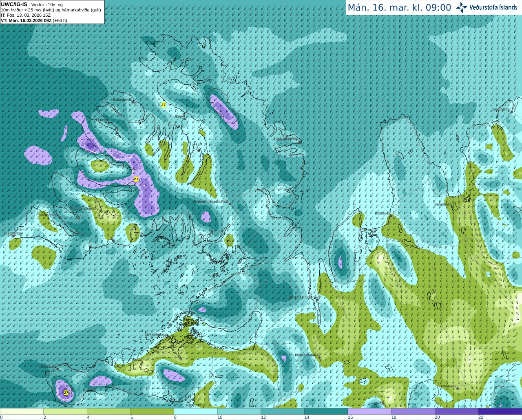Click the Steingrímsfjarðarheiði station label

211,201
